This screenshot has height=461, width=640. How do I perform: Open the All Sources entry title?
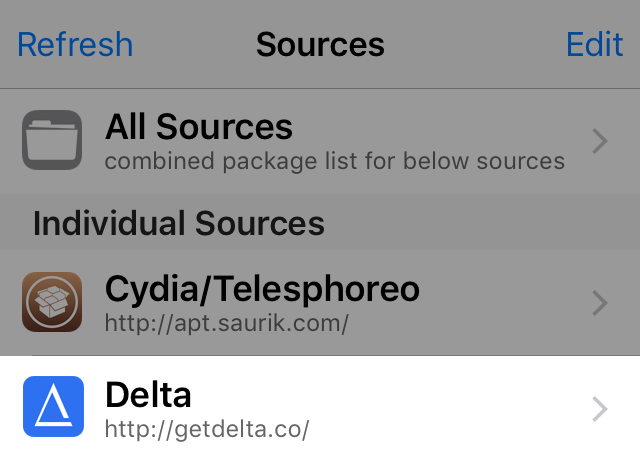199,127
